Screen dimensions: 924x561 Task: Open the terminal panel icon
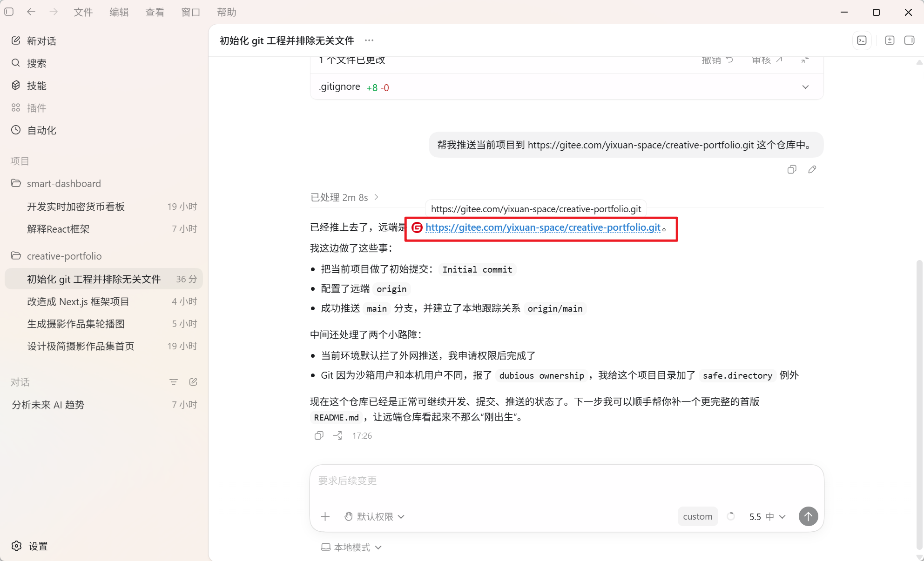(x=862, y=40)
